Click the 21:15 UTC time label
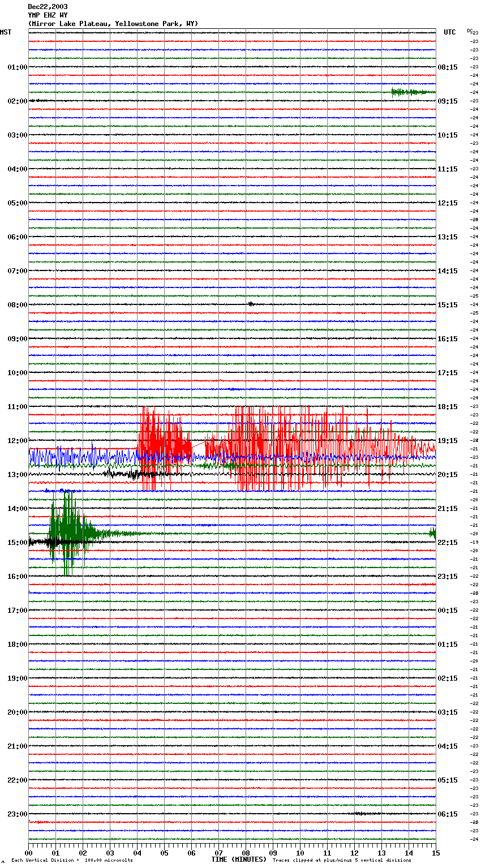481x868 pixels. click(x=448, y=509)
